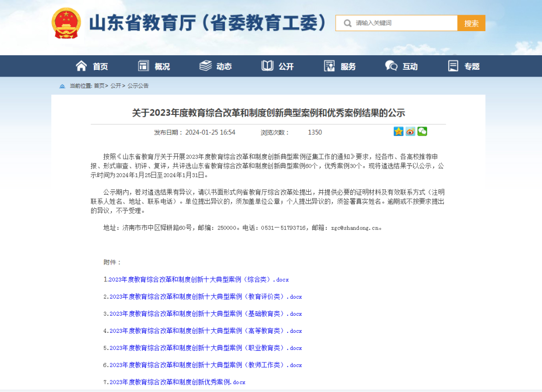Open the 专题 navigation item
Viewport: 542px width, 392px height.
point(472,66)
